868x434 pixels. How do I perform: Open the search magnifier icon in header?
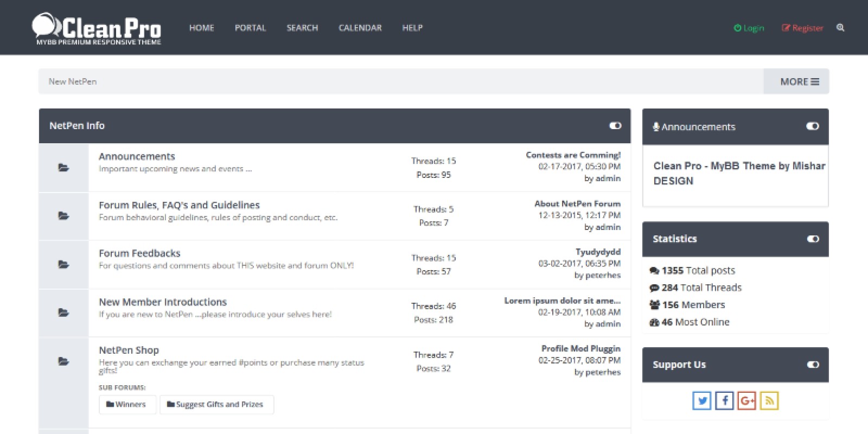(x=840, y=28)
